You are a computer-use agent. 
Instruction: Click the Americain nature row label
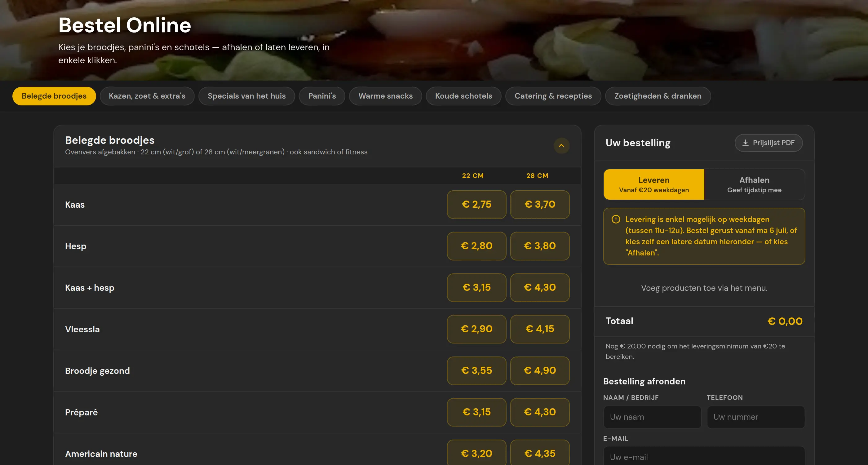(101, 454)
